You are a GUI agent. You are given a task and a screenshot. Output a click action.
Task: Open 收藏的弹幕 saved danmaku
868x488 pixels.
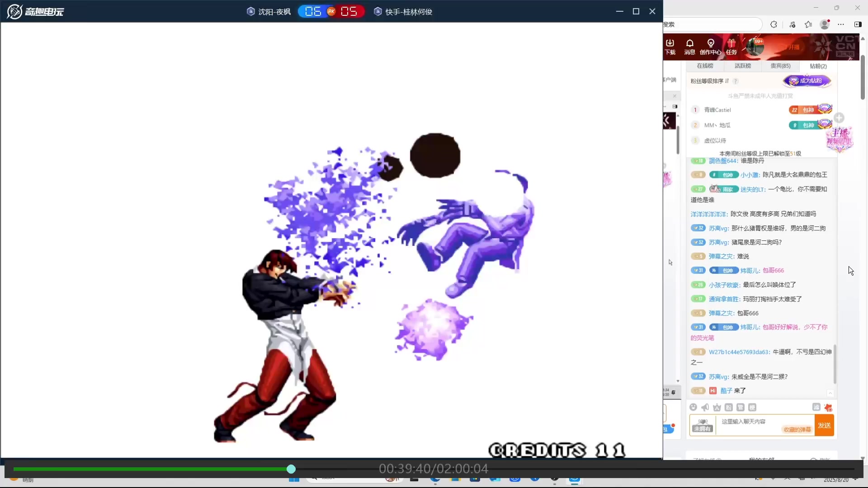(797, 430)
